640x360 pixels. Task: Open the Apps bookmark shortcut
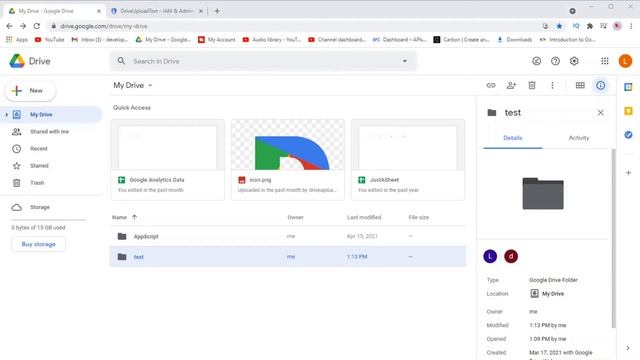pos(17,40)
